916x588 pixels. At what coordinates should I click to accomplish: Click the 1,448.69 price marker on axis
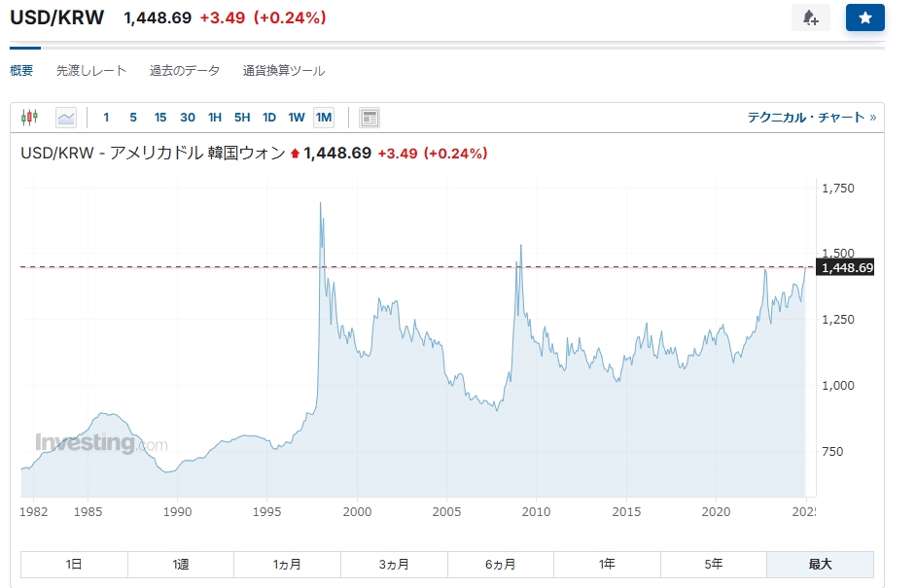click(847, 268)
